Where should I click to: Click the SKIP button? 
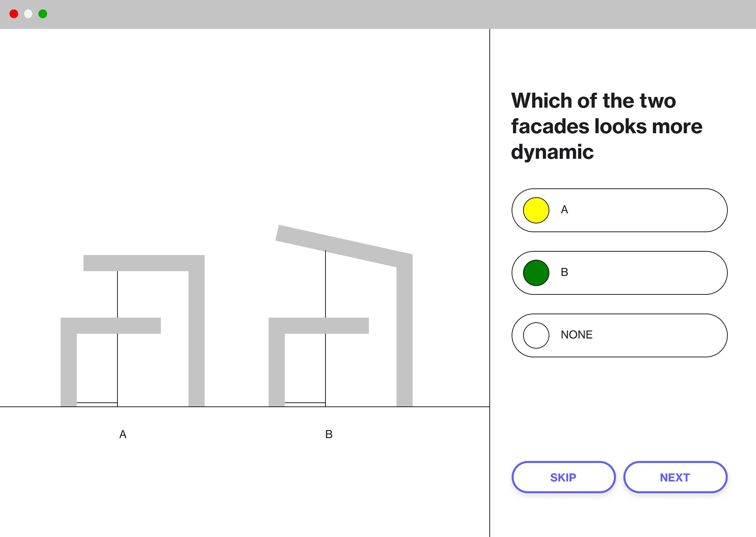click(563, 477)
